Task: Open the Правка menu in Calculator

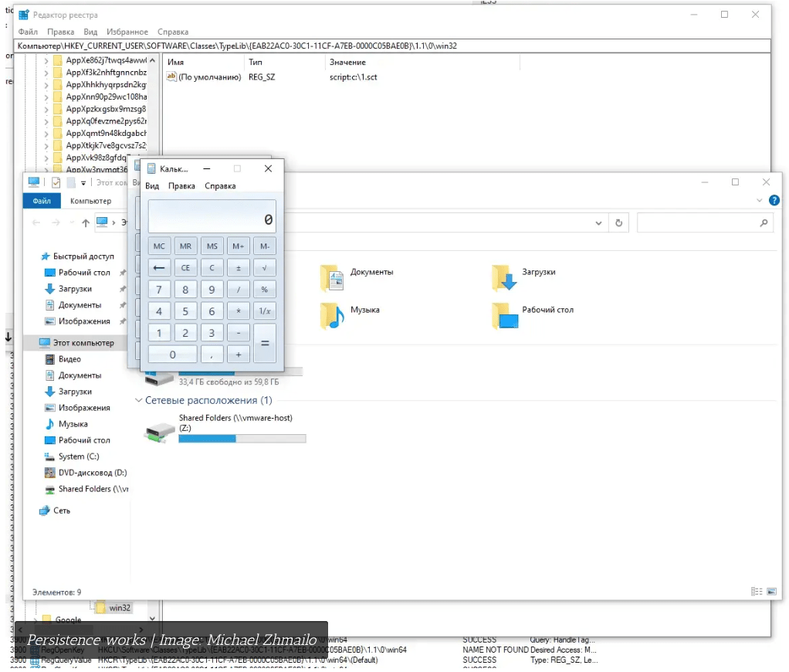Action: coord(181,186)
